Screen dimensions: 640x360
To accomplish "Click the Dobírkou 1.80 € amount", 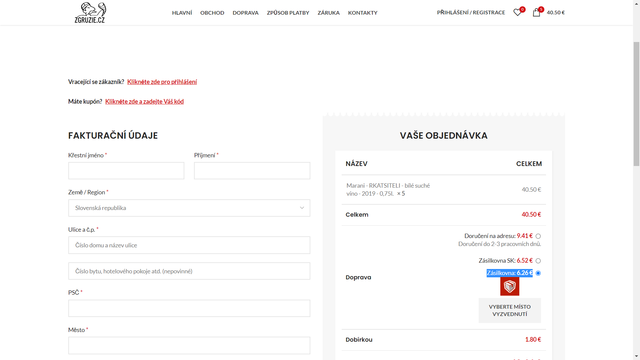I will pyautogui.click(x=533, y=339).
